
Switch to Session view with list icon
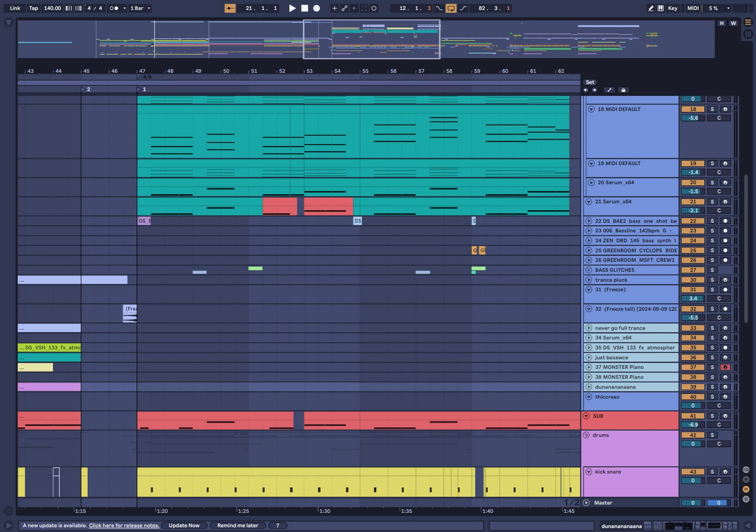pyautogui.click(x=748, y=22)
